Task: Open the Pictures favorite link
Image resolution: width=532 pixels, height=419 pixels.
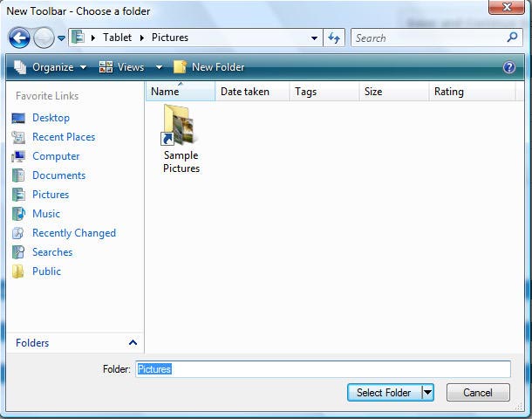Action: pos(51,195)
